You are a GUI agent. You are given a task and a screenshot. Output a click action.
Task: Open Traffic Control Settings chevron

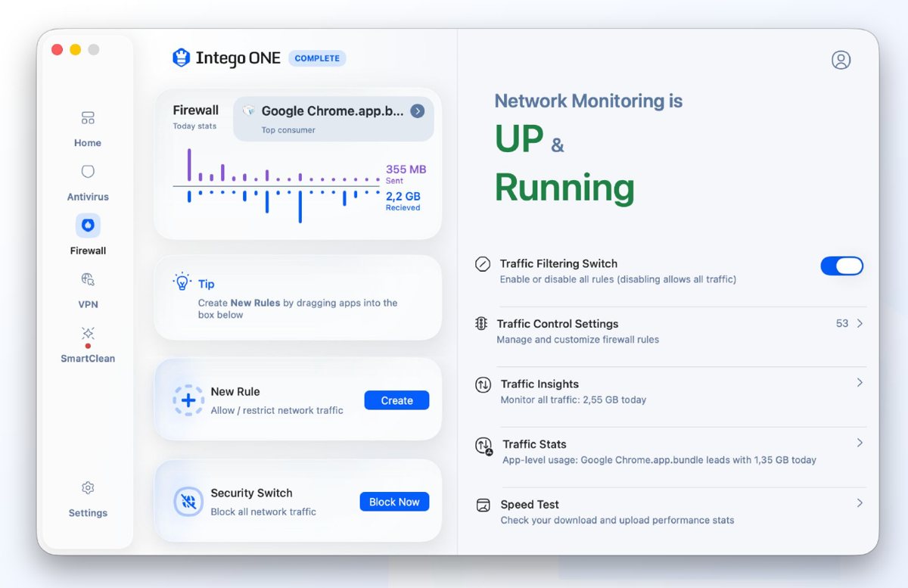click(x=860, y=323)
